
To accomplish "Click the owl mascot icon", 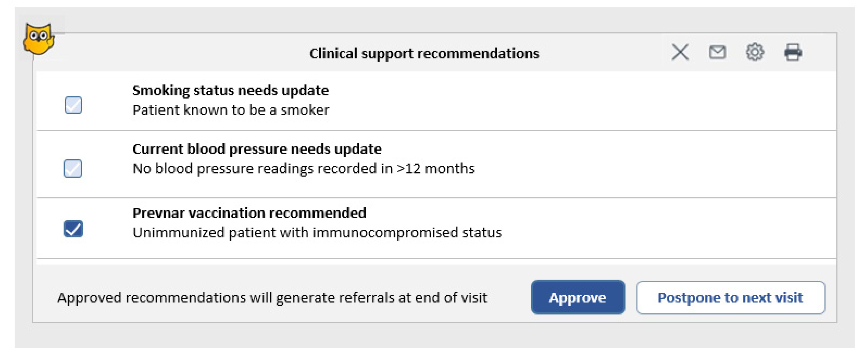I will (39, 39).
